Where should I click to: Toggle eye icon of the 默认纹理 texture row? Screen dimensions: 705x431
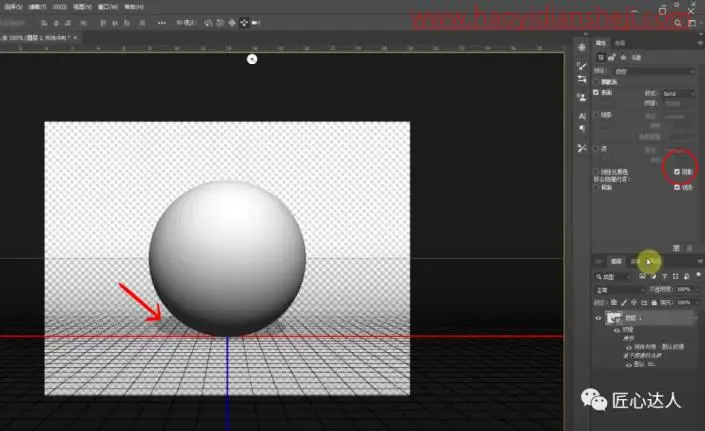pyautogui.click(x=629, y=347)
